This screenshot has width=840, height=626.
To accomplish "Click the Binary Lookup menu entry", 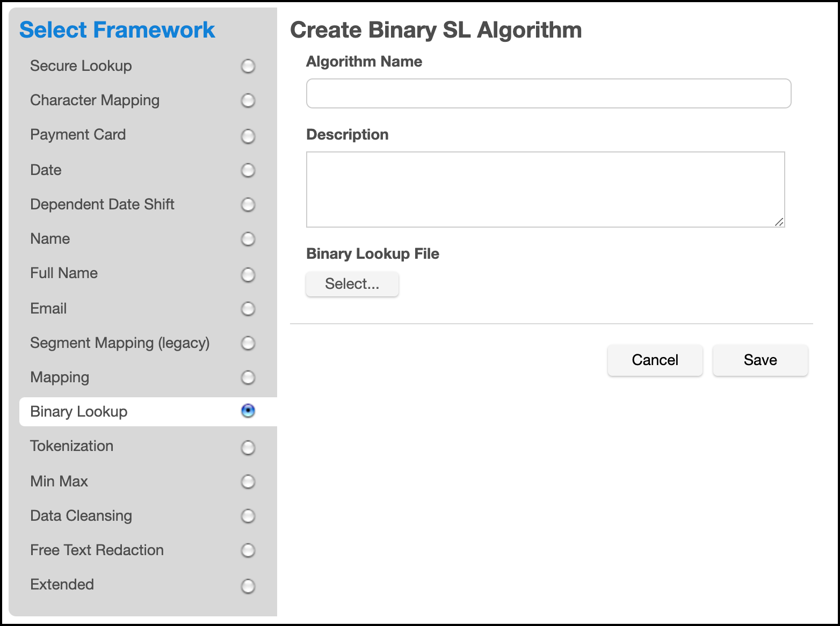I will point(79,412).
